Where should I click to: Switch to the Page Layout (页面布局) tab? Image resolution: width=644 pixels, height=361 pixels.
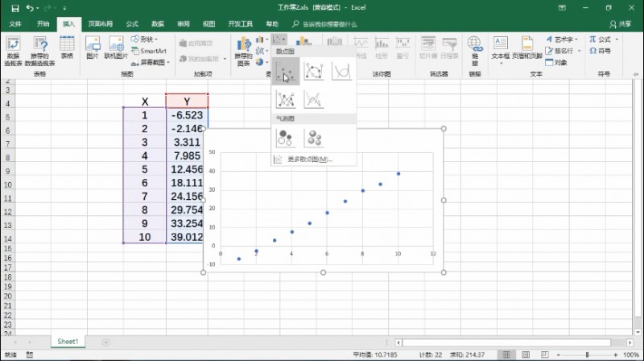point(100,24)
